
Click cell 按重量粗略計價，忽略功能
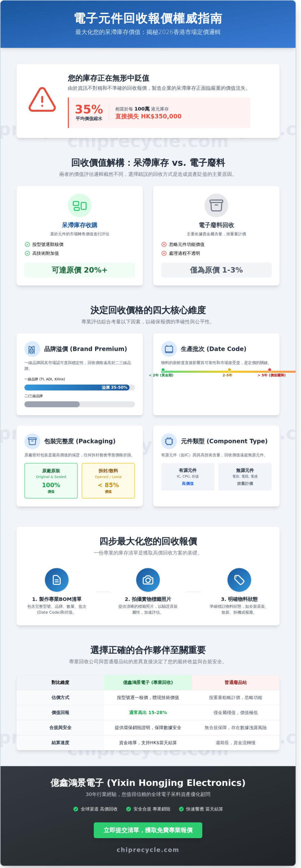click(x=236, y=697)
